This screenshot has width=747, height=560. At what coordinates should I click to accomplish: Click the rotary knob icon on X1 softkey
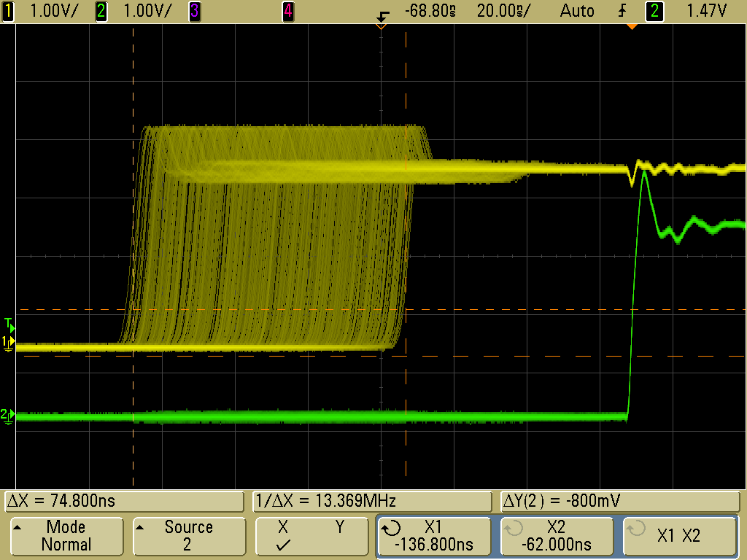tap(392, 528)
